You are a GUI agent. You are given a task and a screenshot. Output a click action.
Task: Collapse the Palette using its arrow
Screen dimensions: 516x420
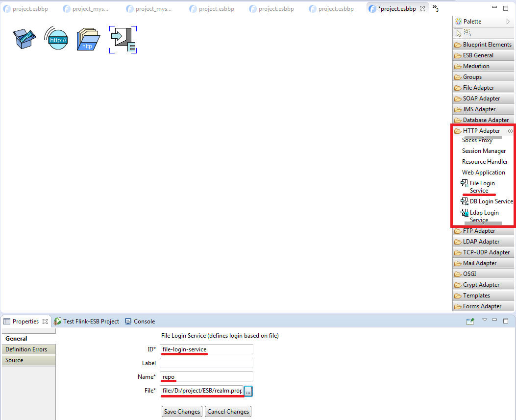click(x=508, y=22)
